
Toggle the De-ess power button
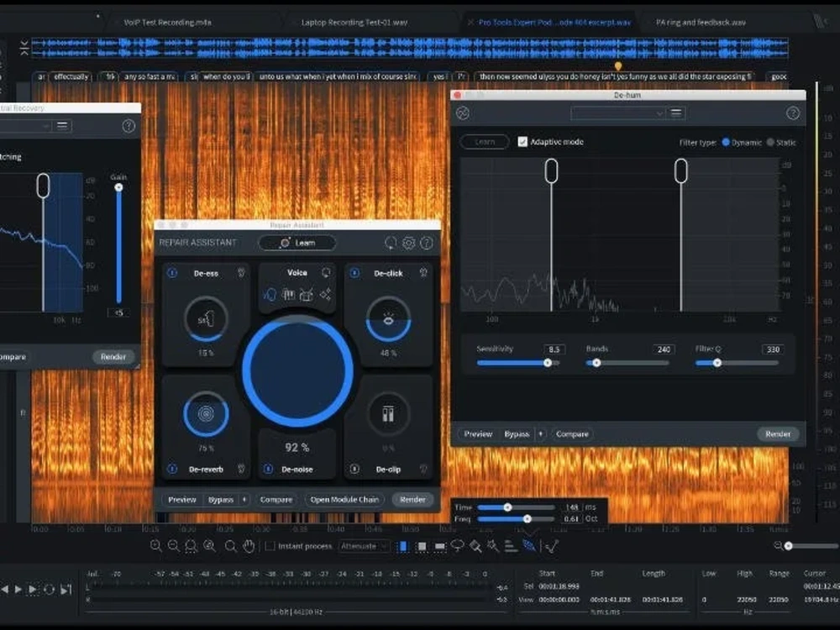click(x=172, y=273)
